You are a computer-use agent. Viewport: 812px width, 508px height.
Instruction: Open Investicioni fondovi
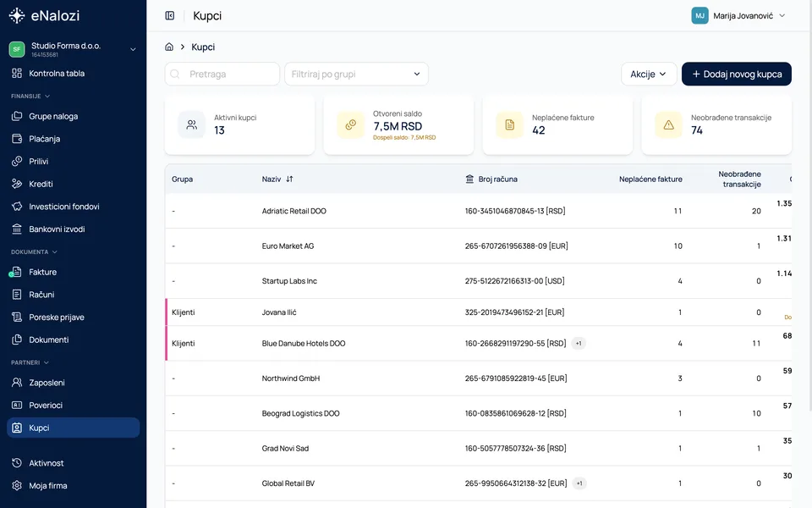73,207
